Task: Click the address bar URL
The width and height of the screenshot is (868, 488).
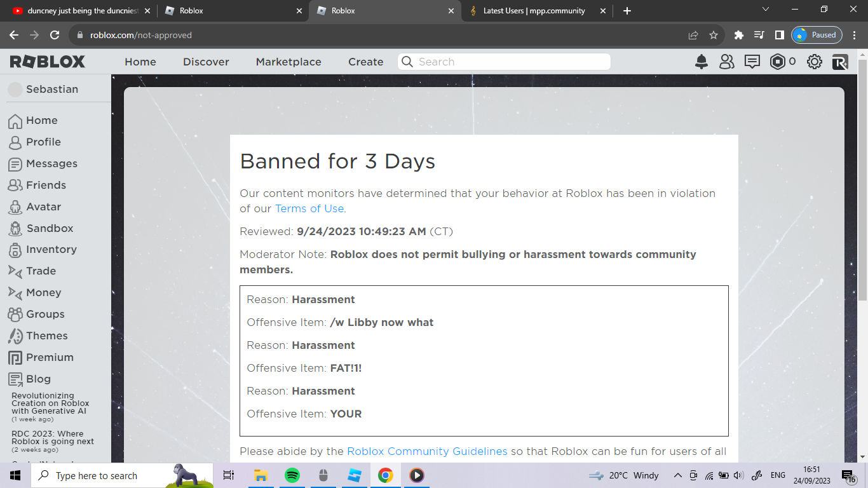Action: click(141, 35)
